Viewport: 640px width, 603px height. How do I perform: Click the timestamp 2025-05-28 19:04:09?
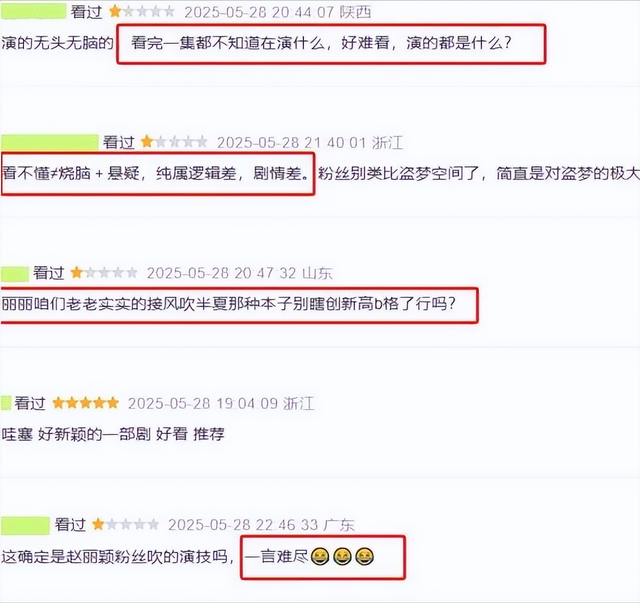click(203, 404)
